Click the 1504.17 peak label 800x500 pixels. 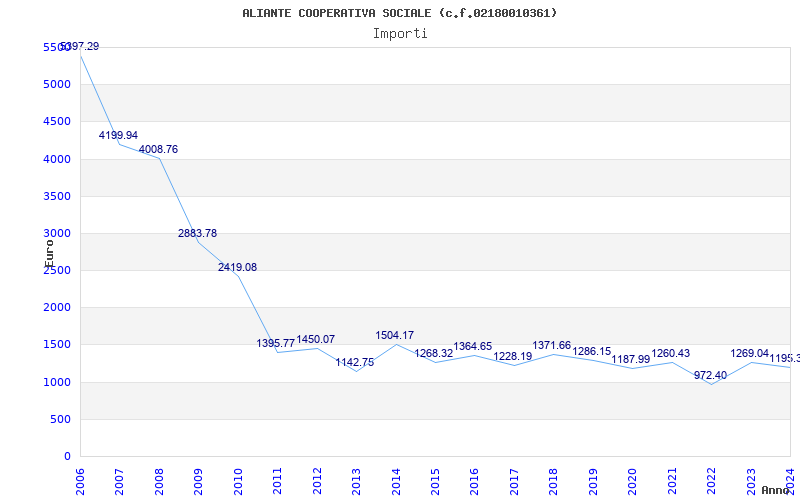(394, 335)
